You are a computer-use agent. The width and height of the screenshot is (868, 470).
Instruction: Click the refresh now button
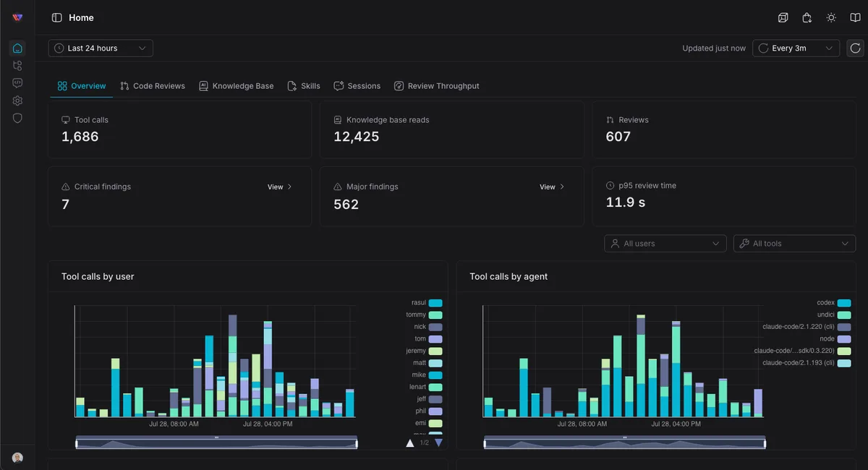point(855,48)
